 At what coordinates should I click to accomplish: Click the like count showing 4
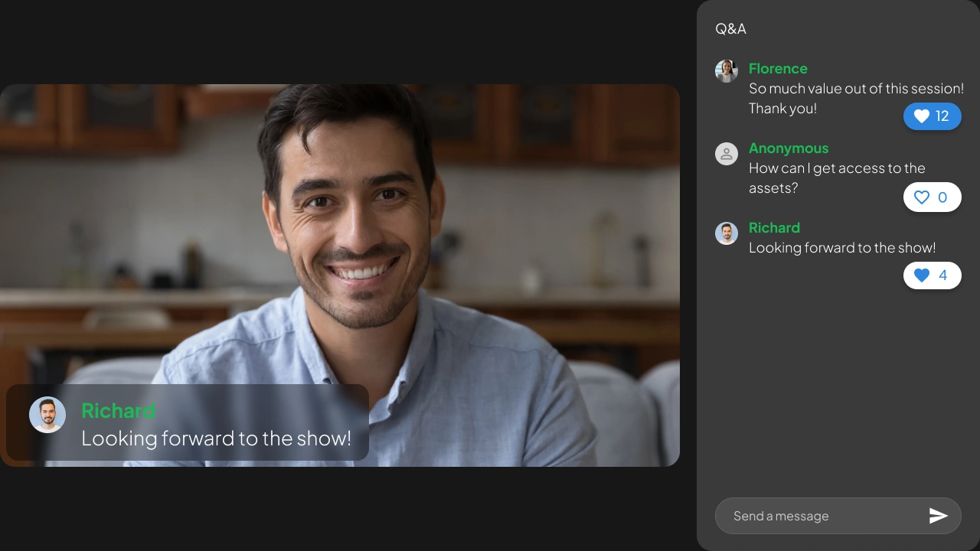click(x=942, y=275)
